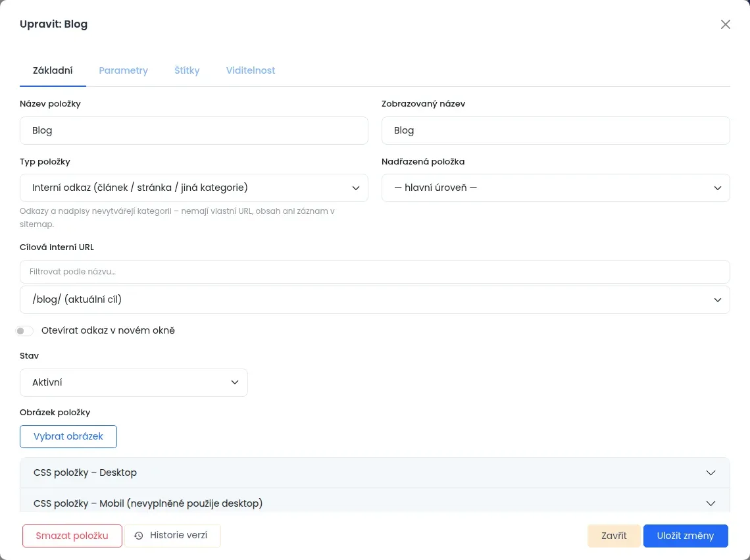
Task: Open the Štítky tab
Action: click(187, 70)
